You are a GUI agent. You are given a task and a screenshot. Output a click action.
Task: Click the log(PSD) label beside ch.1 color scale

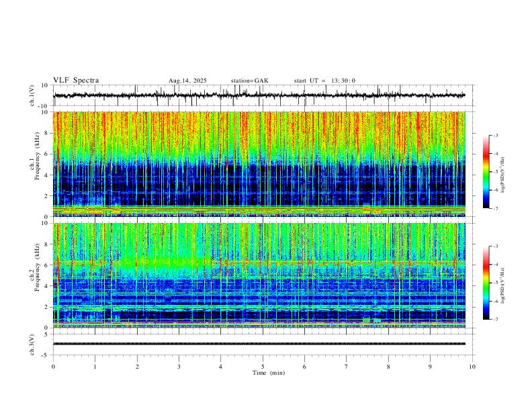pyautogui.click(x=503, y=175)
